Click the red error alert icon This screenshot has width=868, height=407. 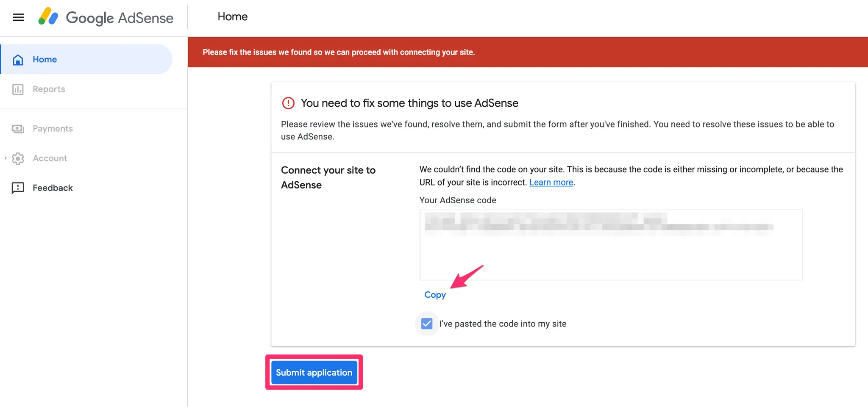click(288, 103)
